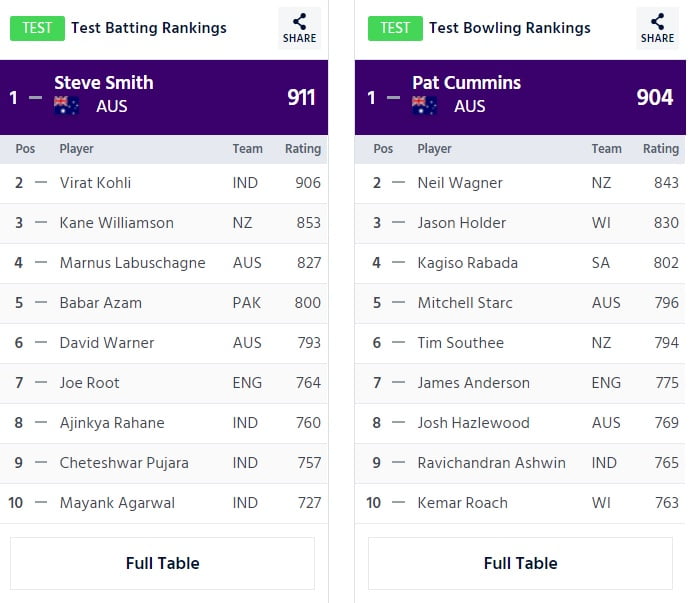Click the green TEST badge in the bowling panel
690x603 pixels.
click(395, 28)
